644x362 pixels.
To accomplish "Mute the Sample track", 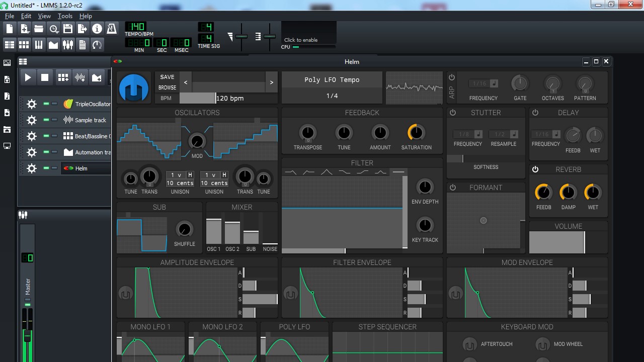I will pyautogui.click(x=46, y=120).
